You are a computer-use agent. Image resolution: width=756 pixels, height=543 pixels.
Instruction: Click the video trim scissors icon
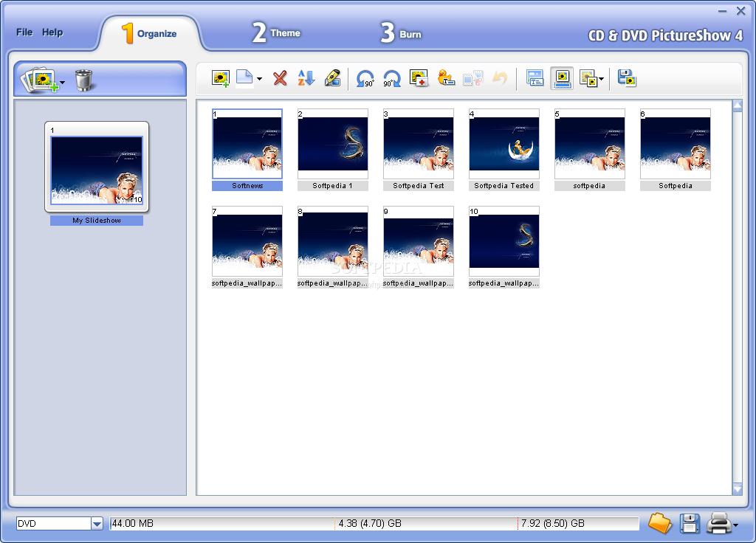(473, 78)
